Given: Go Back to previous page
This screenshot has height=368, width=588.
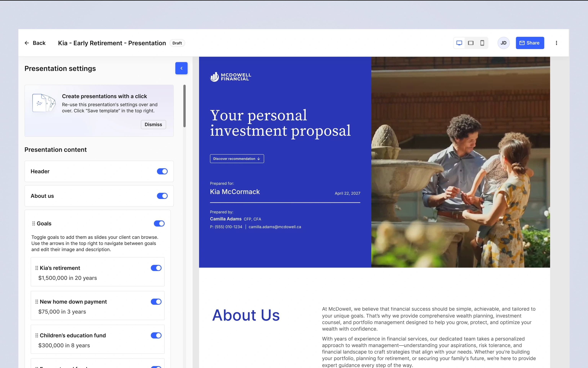Looking at the screenshot, I should (x=35, y=43).
